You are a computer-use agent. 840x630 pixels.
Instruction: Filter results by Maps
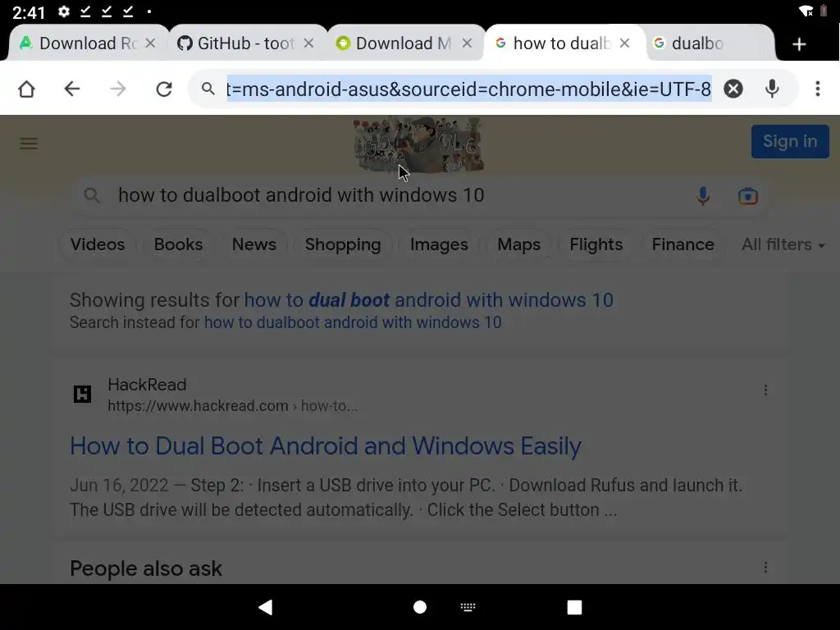coord(518,244)
